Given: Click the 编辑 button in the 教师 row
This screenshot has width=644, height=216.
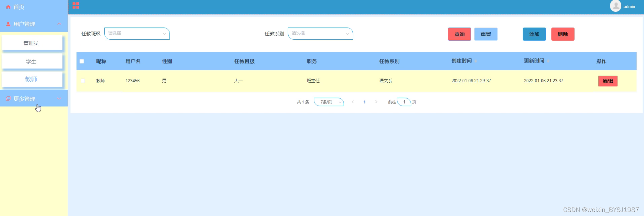Looking at the screenshot, I should 608,81.
